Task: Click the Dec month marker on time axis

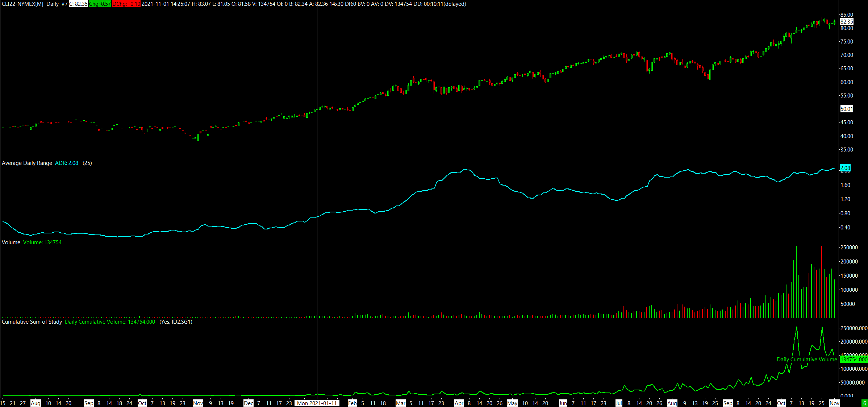Action: (249, 403)
